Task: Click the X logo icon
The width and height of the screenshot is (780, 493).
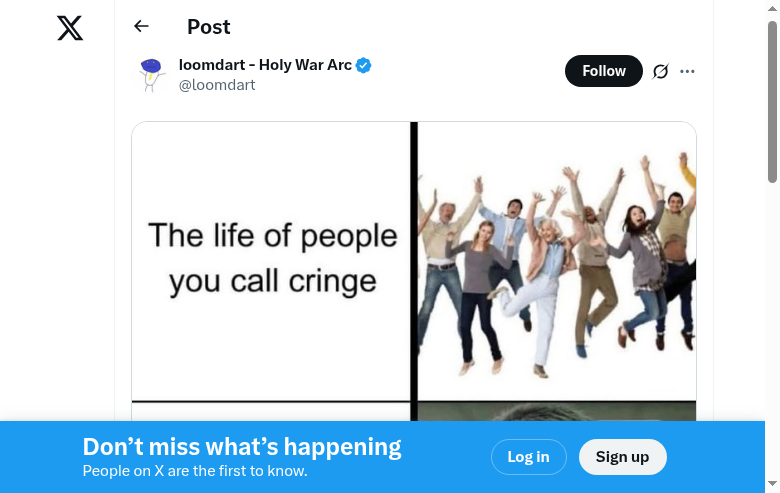Action: pos(70,28)
